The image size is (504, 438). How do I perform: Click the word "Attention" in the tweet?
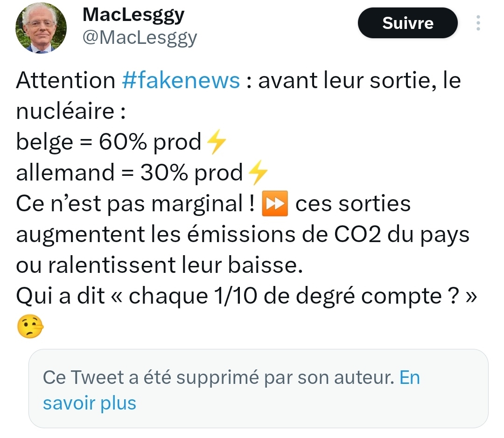click(x=65, y=81)
